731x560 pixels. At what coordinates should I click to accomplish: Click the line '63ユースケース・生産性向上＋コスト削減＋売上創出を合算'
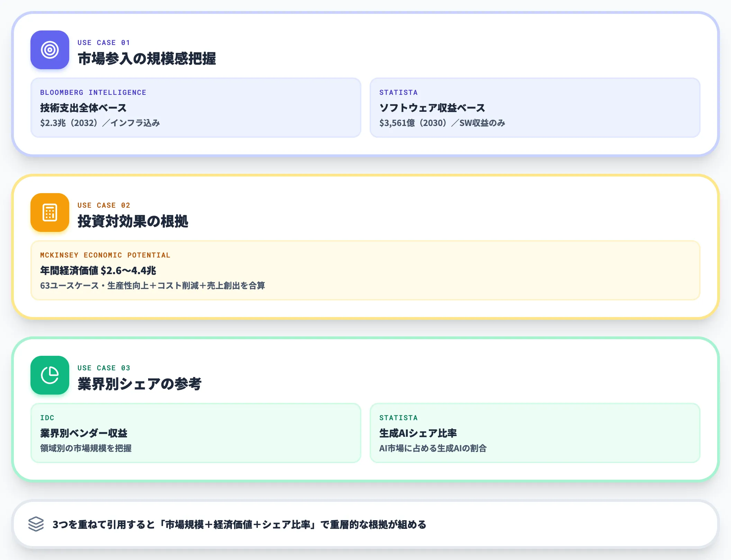pyautogui.click(x=153, y=286)
